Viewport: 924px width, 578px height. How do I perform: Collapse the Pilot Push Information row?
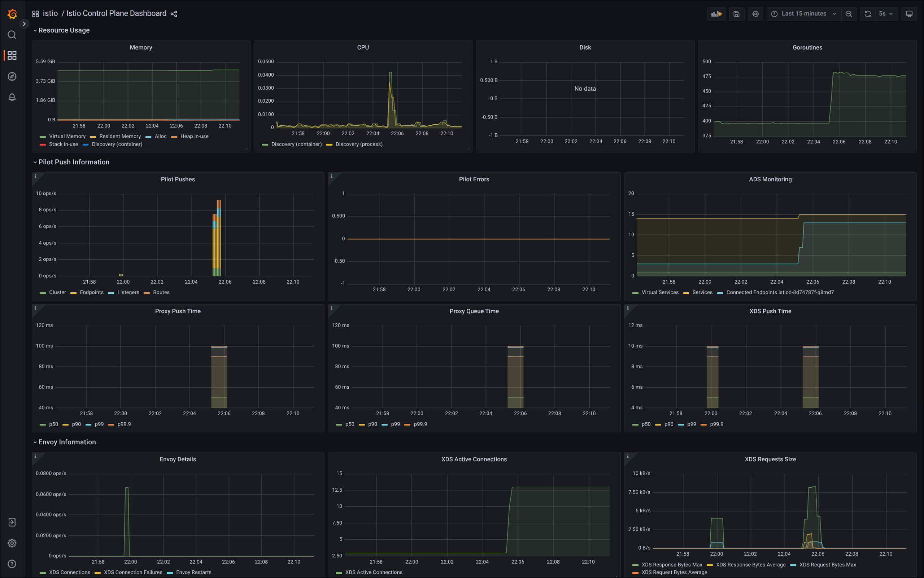[71, 162]
